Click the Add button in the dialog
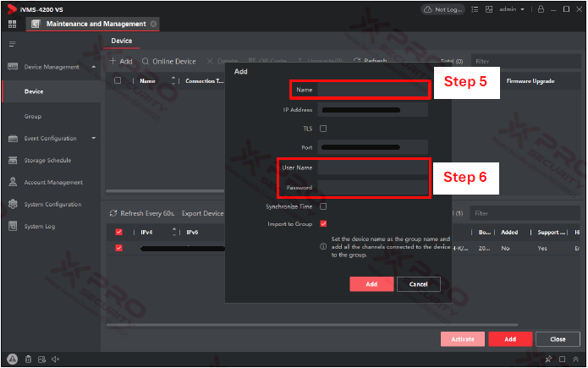This screenshot has height=368, width=588. (x=371, y=284)
